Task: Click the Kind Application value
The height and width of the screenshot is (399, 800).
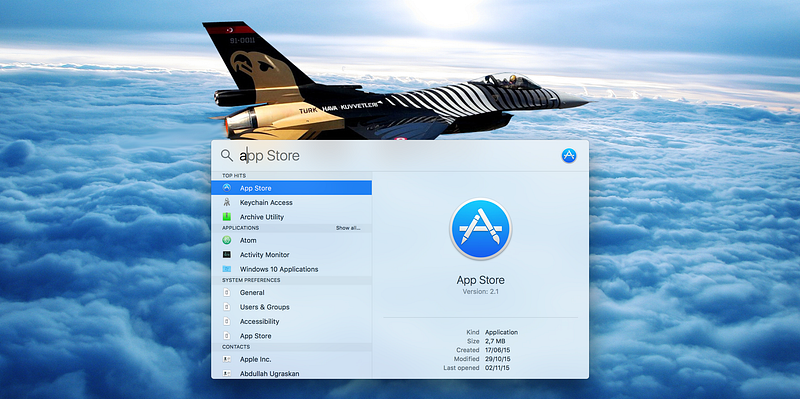Action: 502,332
